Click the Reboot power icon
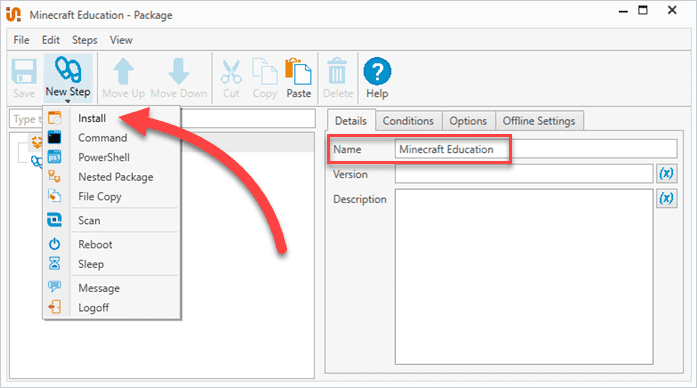The width and height of the screenshot is (697, 388). (x=55, y=244)
